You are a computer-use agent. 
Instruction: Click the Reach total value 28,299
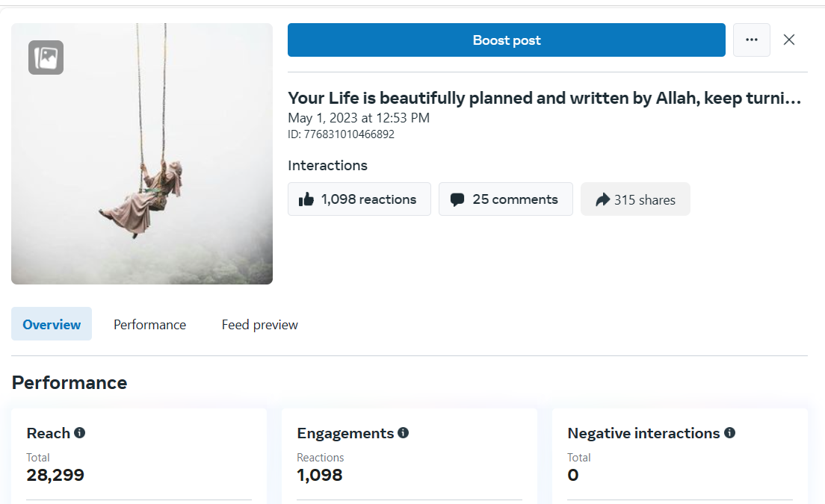(55, 475)
